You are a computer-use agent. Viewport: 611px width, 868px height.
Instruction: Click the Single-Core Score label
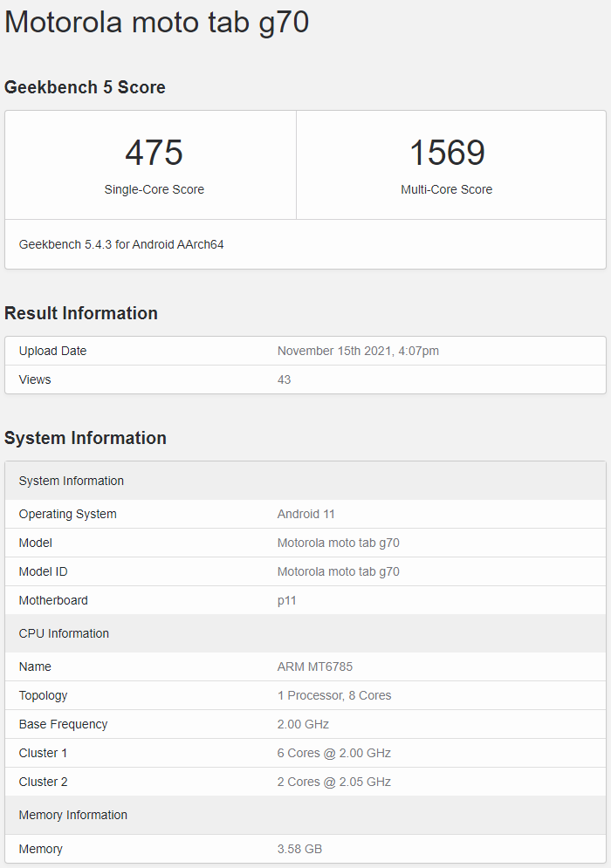154,189
